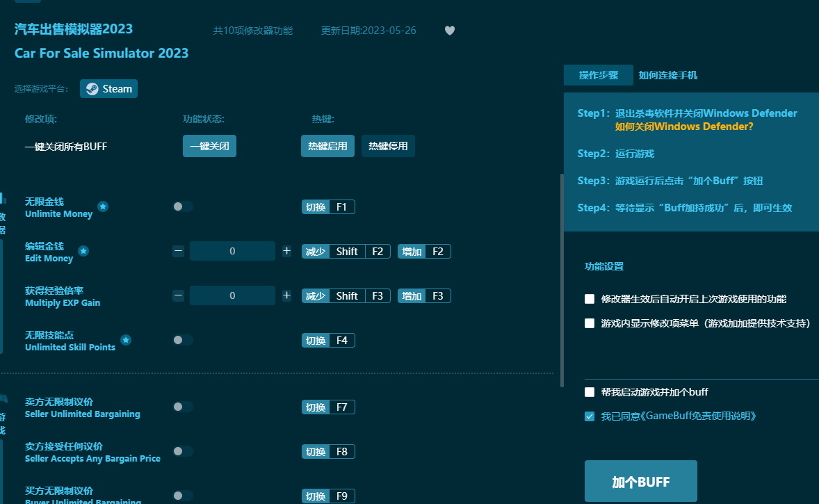The height and width of the screenshot is (504, 819).
Task: Click the Shift F3 decrease hotkey
Action: point(346,295)
